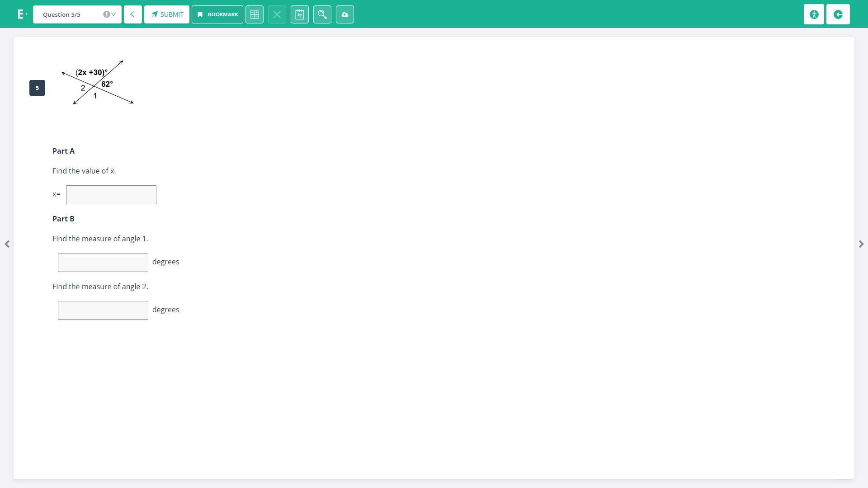
Task: Click the exit arrow icon
Action: (x=838, y=14)
